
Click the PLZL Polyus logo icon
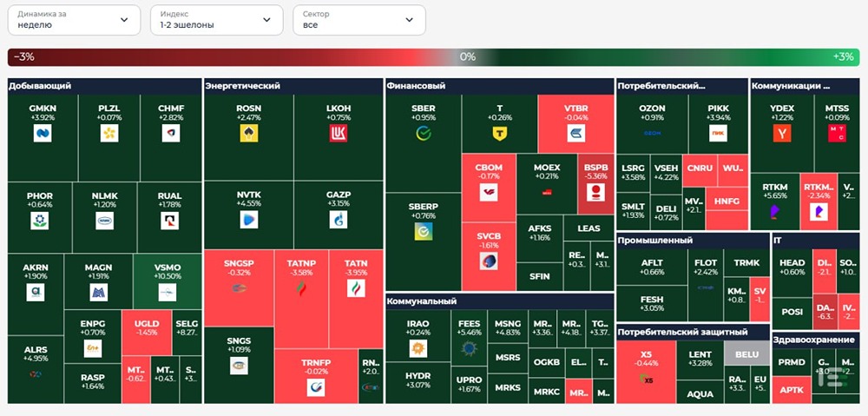point(109,133)
